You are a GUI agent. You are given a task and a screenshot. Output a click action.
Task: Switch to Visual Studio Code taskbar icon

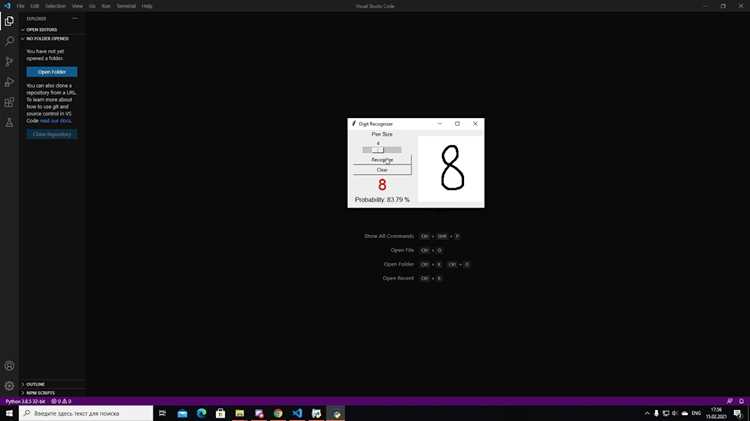297,413
